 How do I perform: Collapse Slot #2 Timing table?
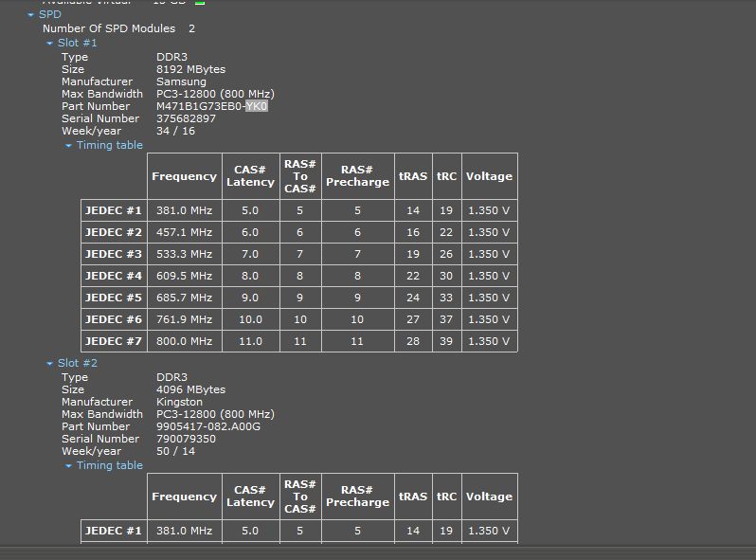point(69,466)
